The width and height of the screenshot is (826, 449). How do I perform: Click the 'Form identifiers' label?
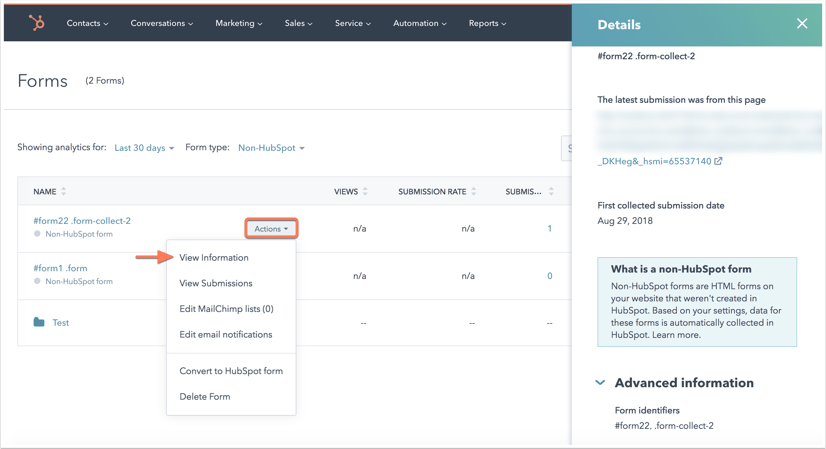[x=647, y=411]
